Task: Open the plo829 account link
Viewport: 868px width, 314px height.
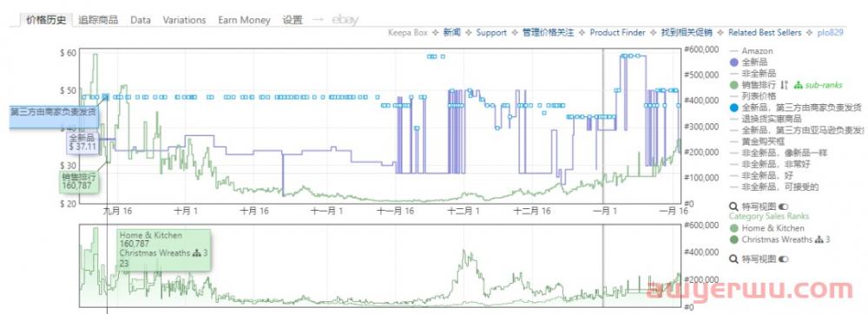Action: (x=831, y=33)
